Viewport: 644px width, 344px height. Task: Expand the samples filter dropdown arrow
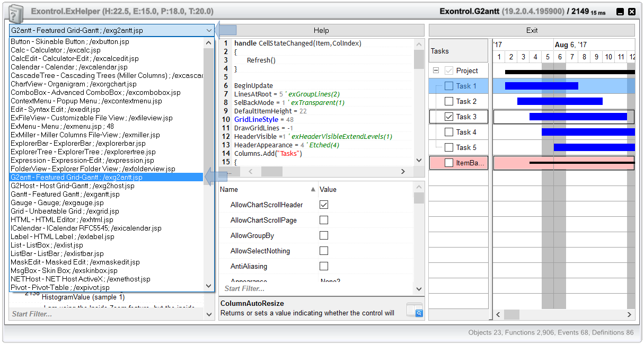click(208, 314)
